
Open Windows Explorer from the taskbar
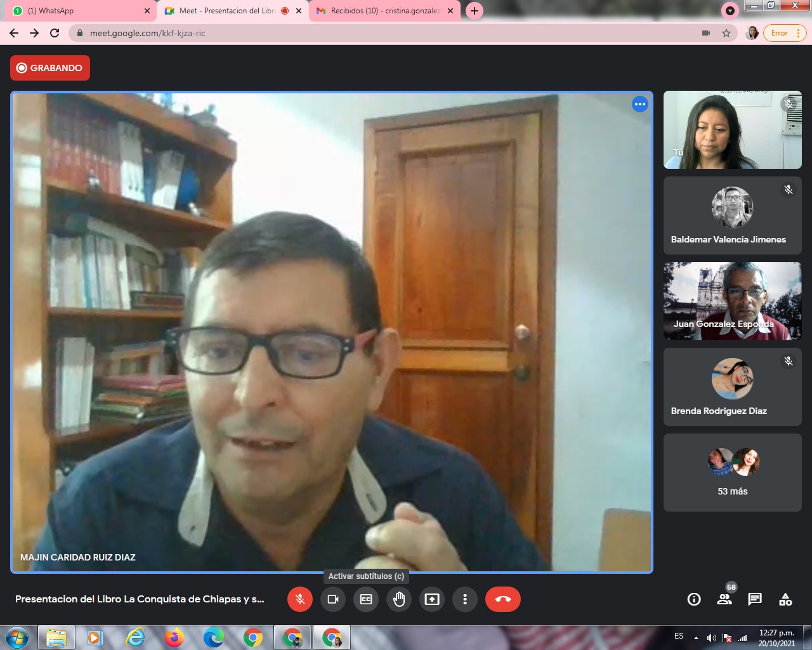(56, 637)
